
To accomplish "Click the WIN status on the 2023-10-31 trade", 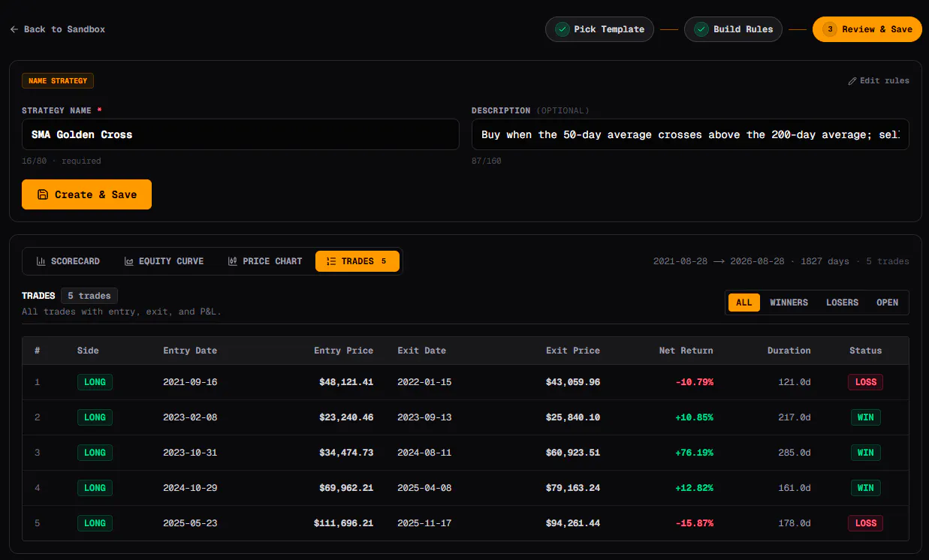I will pos(866,453).
